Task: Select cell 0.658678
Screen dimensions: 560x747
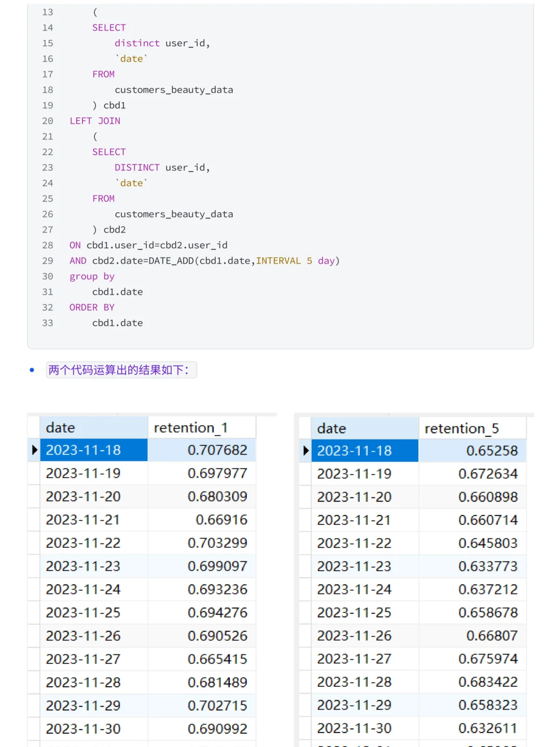Action: [x=472, y=613]
